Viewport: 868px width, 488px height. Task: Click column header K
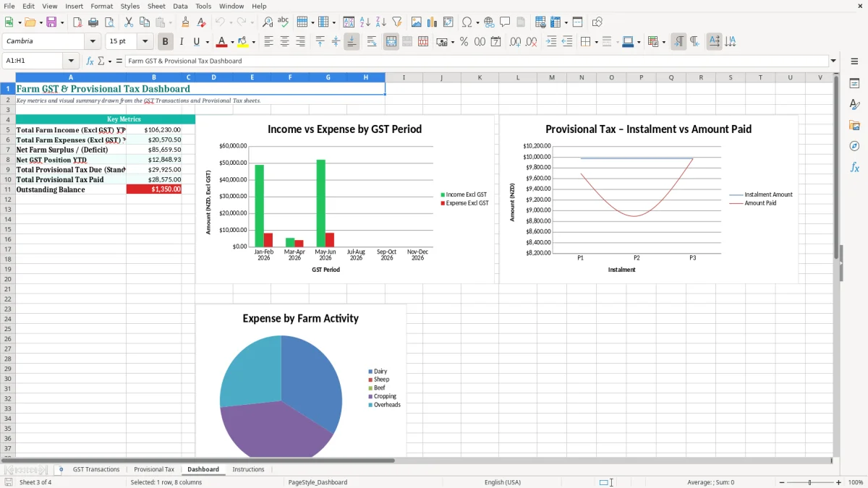tap(480, 77)
